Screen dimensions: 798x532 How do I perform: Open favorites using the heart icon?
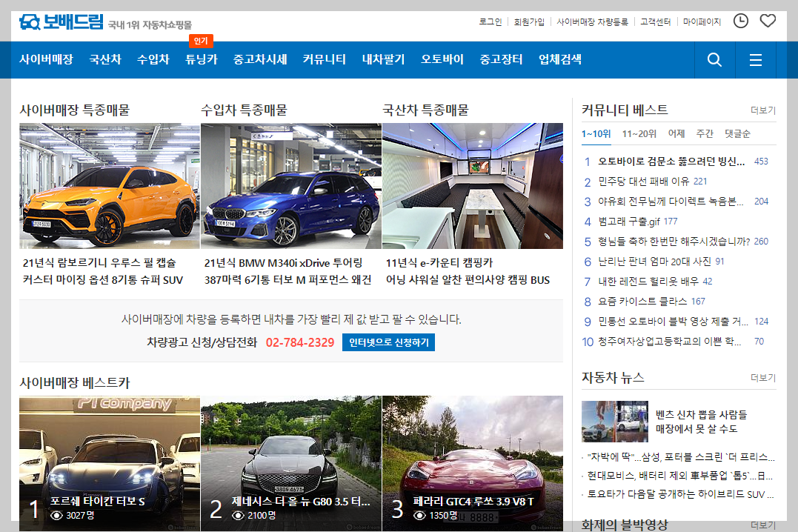pos(768,21)
